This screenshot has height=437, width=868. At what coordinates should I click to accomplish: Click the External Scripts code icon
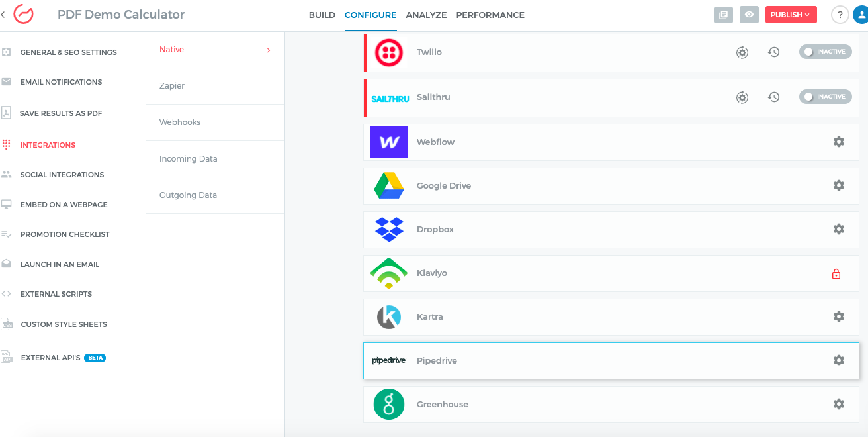6,294
